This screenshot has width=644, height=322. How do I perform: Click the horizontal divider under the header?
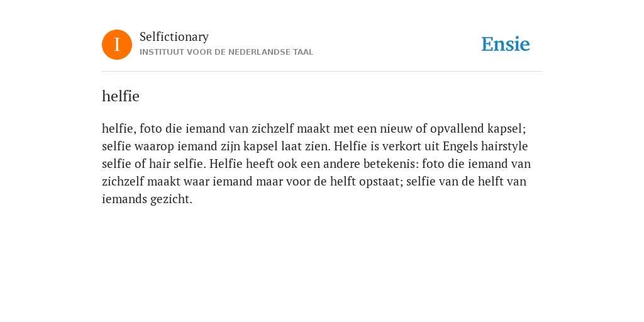(322, 72)
